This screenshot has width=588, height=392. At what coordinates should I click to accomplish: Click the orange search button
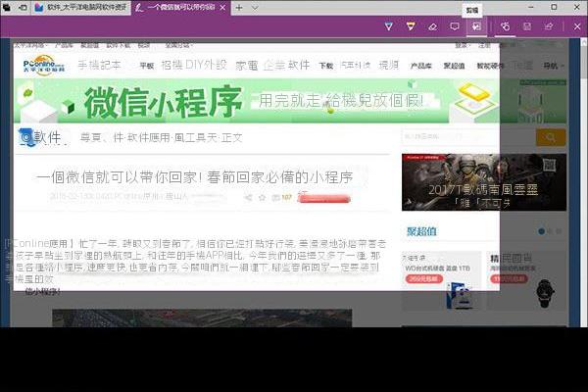click(x=551, y=137)
